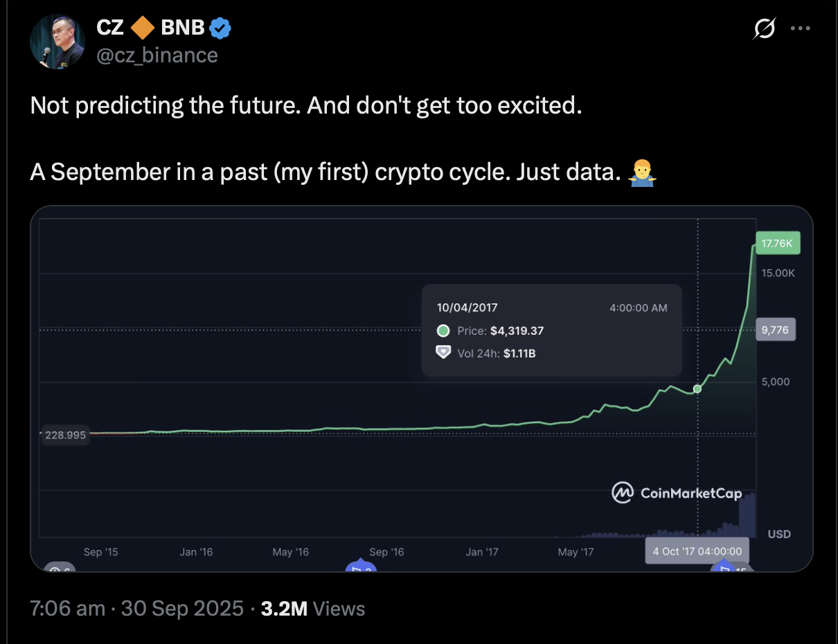Screen dimensions: 838x644
Task: Click the blue flag event marker near Sep '16
Action: 360,567
